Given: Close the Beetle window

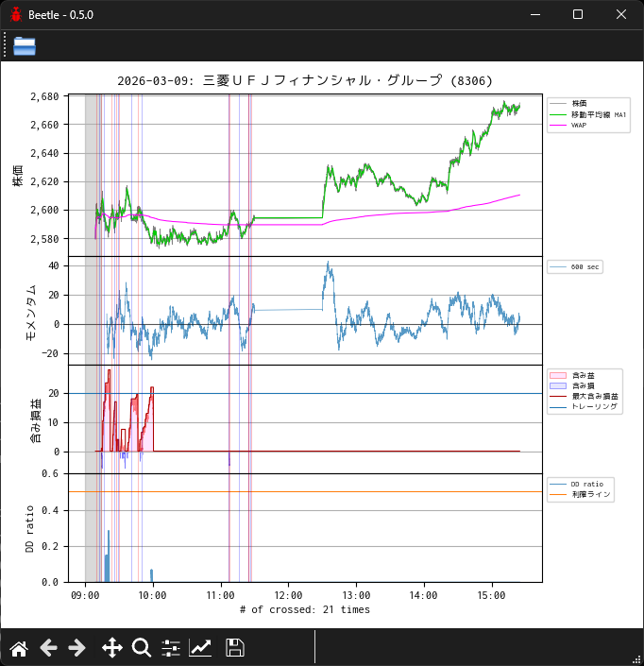Looking at the screenshot, I should click(x=621, y=14).
